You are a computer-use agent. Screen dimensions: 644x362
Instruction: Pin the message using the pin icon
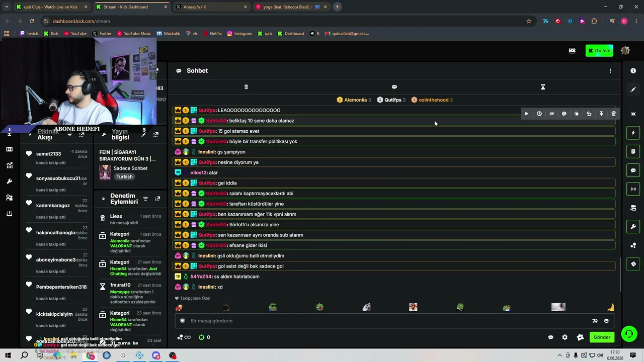click(601, 114)
